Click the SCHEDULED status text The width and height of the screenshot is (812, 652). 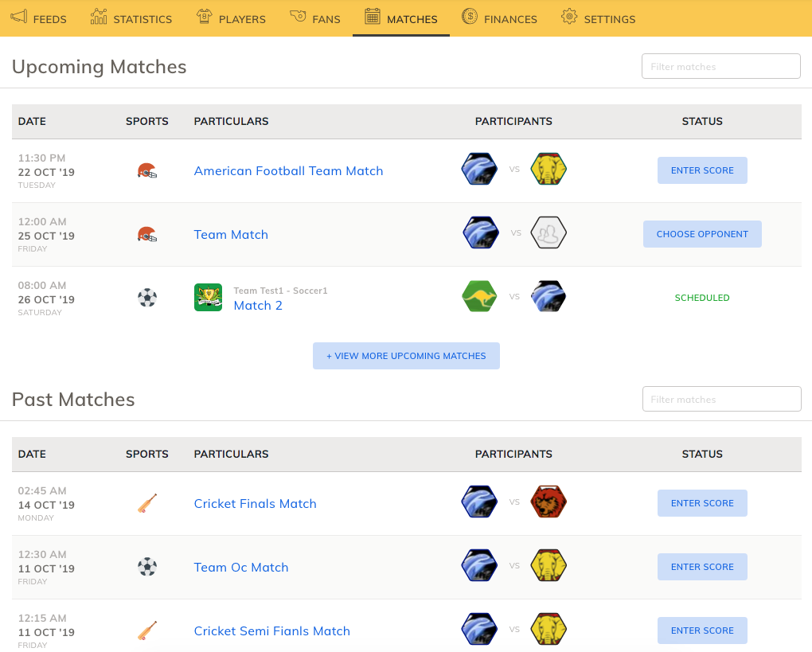tap(702, 298)
